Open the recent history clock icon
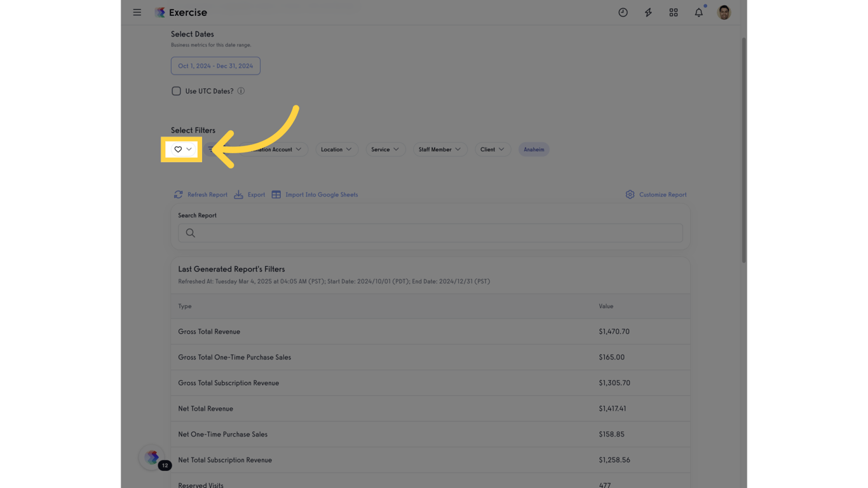The width and height of the screenshot is (868, 488). pos(623,12)
